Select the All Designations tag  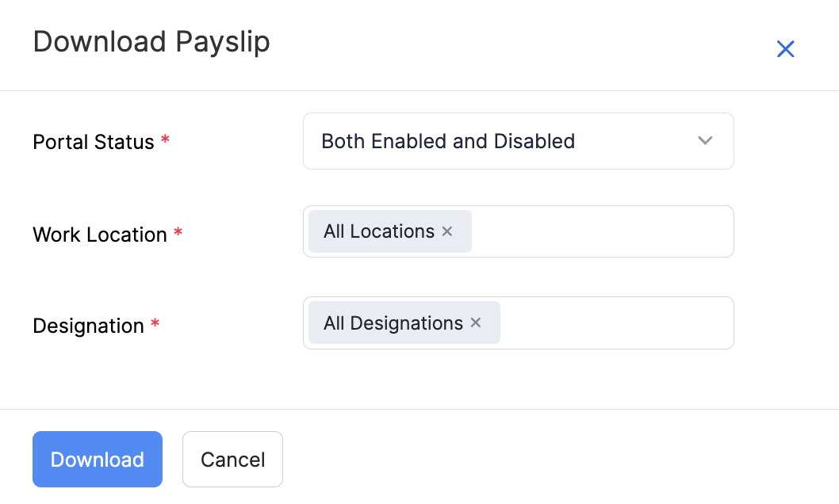pyautogui.click(x=392, y=323)
